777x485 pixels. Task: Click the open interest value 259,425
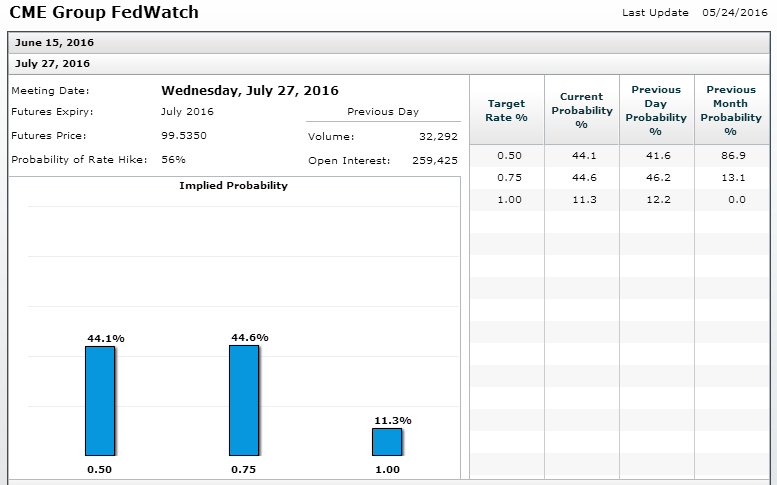[435, 161]
